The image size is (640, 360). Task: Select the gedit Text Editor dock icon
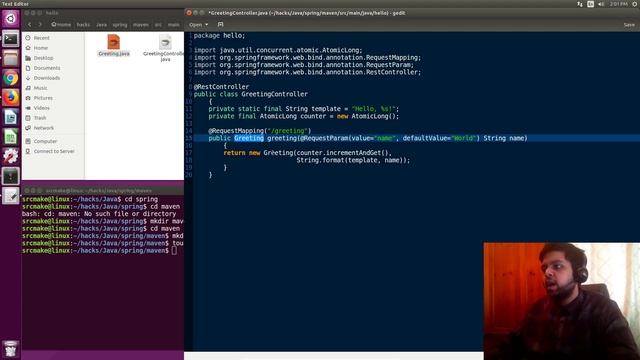(11, 196)
